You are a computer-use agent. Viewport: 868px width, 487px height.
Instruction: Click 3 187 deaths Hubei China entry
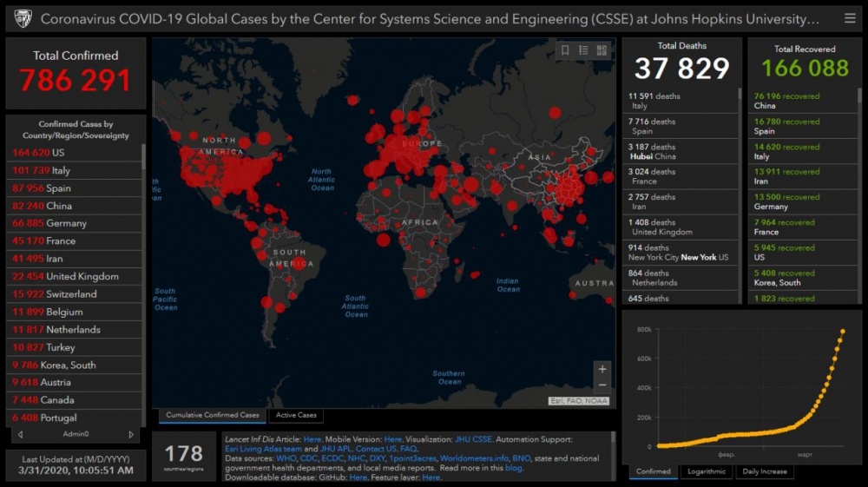tap(680, 152)
